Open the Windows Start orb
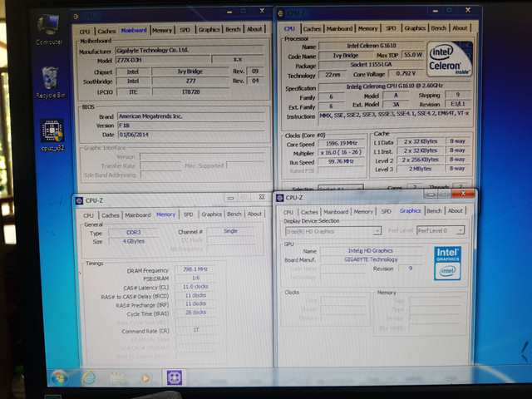 [x=59, y=378]
